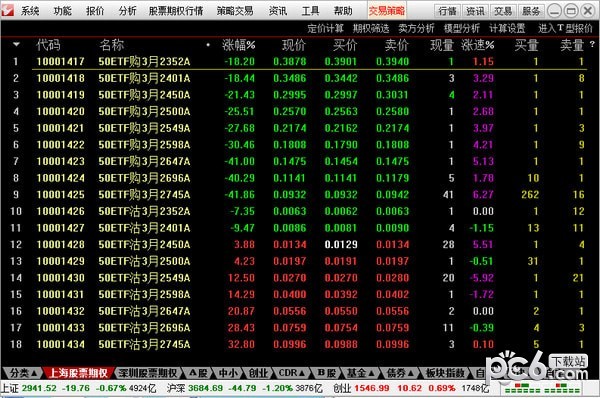
Task: Open the 报价 menu
Action: (95, 11)
